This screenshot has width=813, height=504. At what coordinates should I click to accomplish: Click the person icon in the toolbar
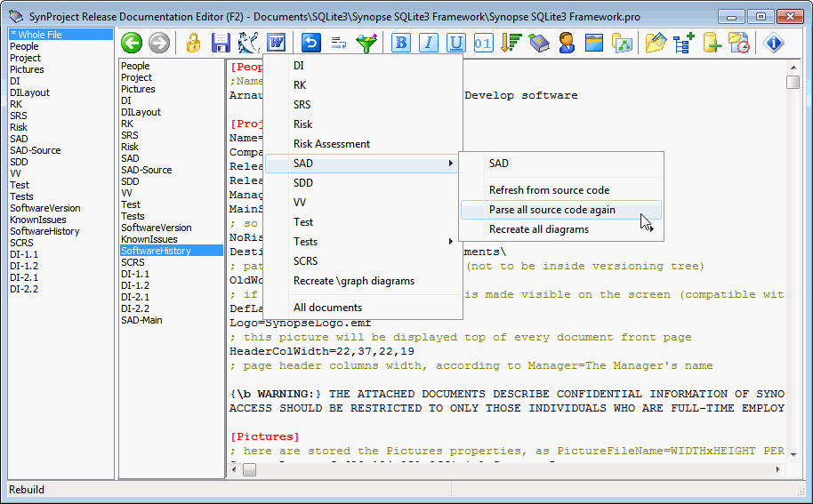tap(567, 43)
